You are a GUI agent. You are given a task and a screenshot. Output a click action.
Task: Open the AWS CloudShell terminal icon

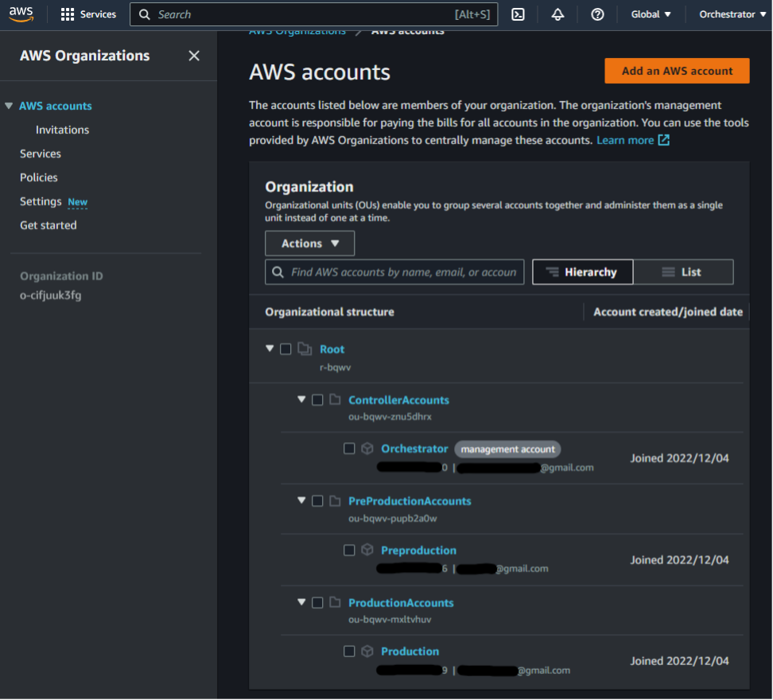click(x=518, y=14)
